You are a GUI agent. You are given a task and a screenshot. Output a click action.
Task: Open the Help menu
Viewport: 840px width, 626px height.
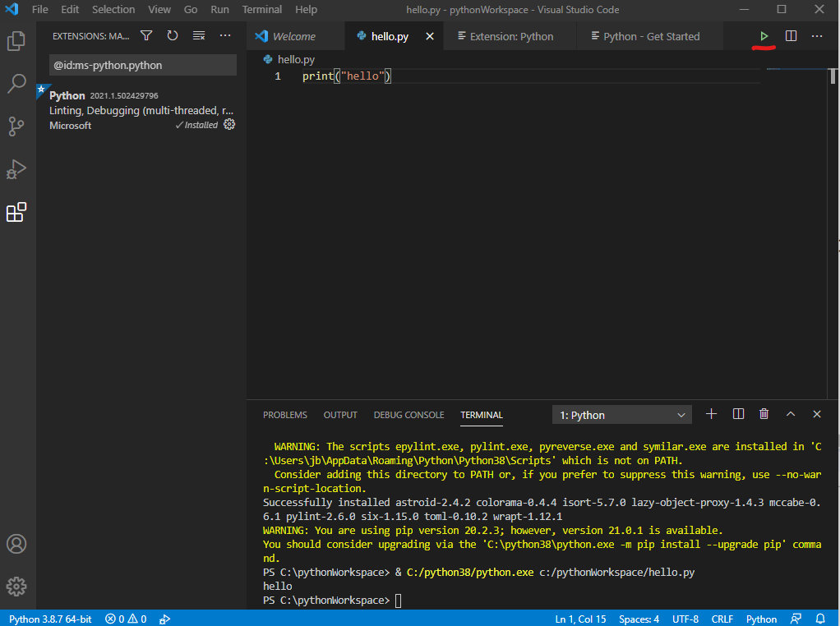tap(306, 9)
